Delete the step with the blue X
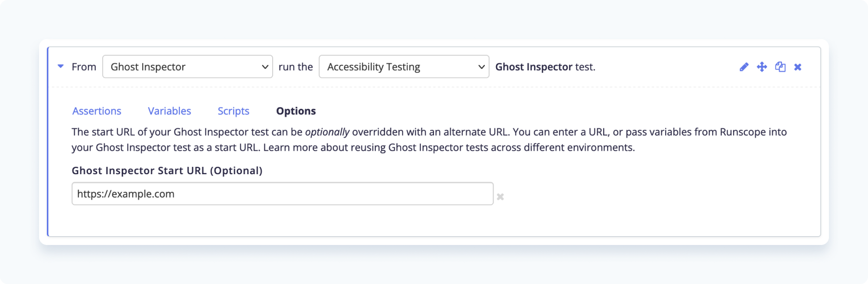Screen dimensions: 868x284 click(798, 67)
